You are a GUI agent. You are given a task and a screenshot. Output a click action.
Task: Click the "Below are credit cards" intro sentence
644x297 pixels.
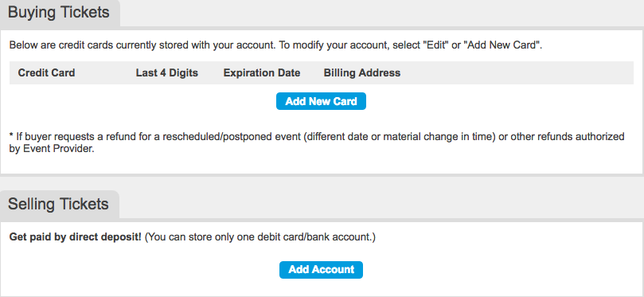tap(276, 45)
